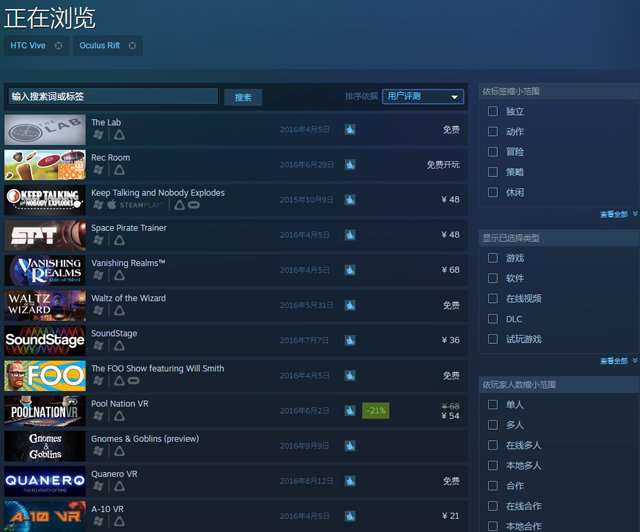Click the review icon for Quanero VR

tap(350, 481)
